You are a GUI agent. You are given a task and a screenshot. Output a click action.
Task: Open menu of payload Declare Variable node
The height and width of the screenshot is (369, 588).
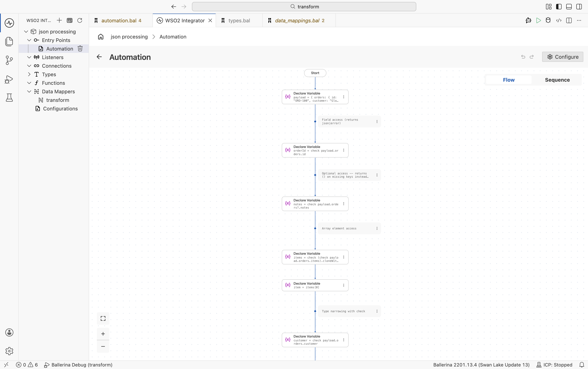(344, 97)
